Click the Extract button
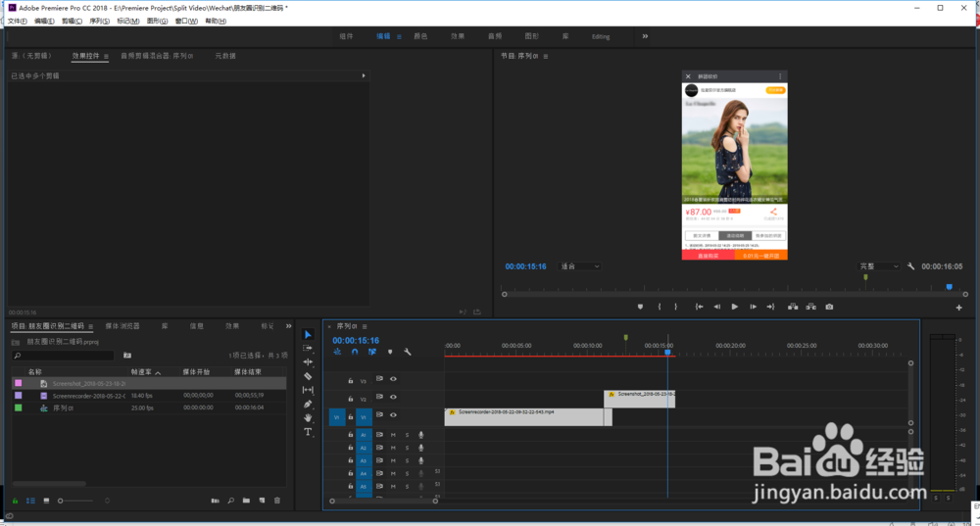The height and width of the screenshot is (526, 980). (810, 307)
